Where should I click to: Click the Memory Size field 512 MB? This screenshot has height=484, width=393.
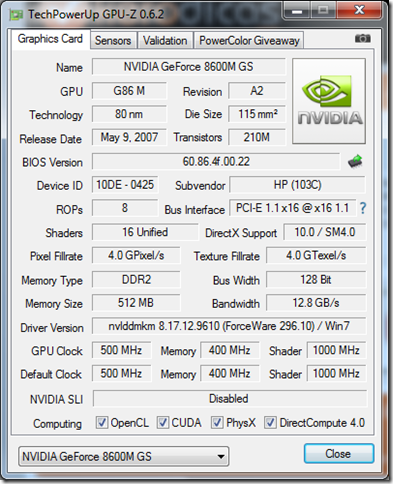136,303
